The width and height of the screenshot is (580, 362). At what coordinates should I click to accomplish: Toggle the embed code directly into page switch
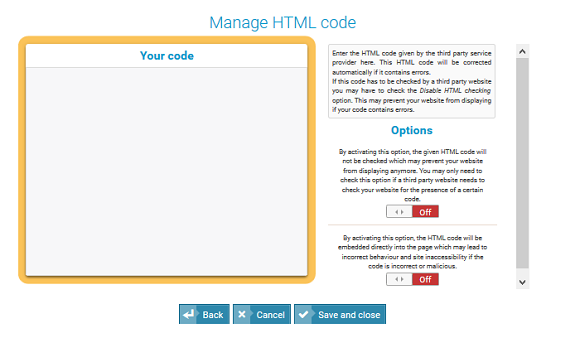(x=412, y=279)
